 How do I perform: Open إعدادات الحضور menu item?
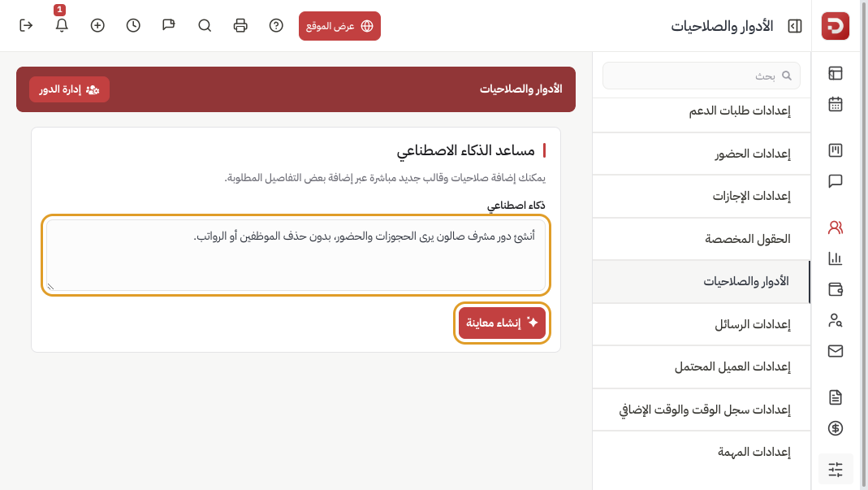pyautogui.click(x=702, y=154)
